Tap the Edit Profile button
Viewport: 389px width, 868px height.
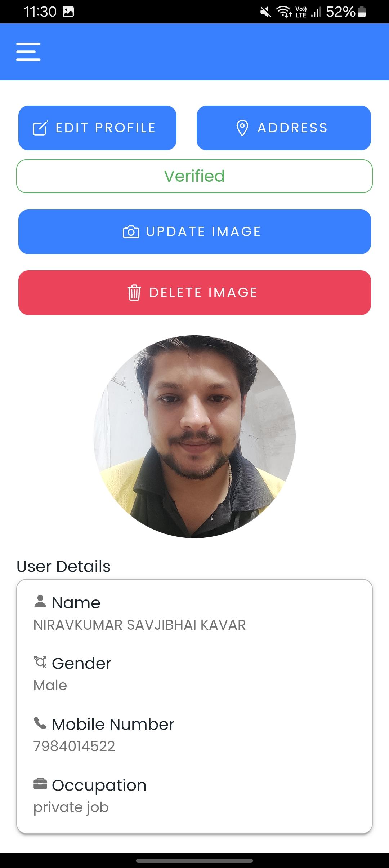point(97,128)
